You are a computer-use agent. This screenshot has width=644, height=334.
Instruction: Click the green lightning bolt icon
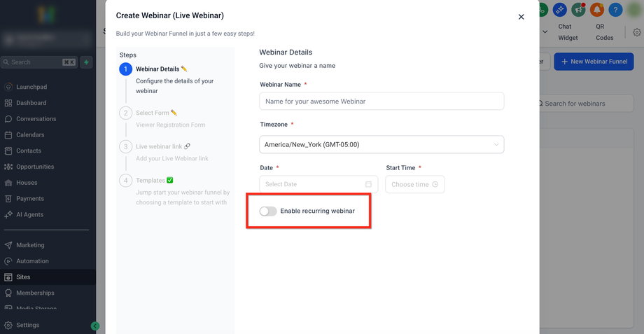[87, 62]
